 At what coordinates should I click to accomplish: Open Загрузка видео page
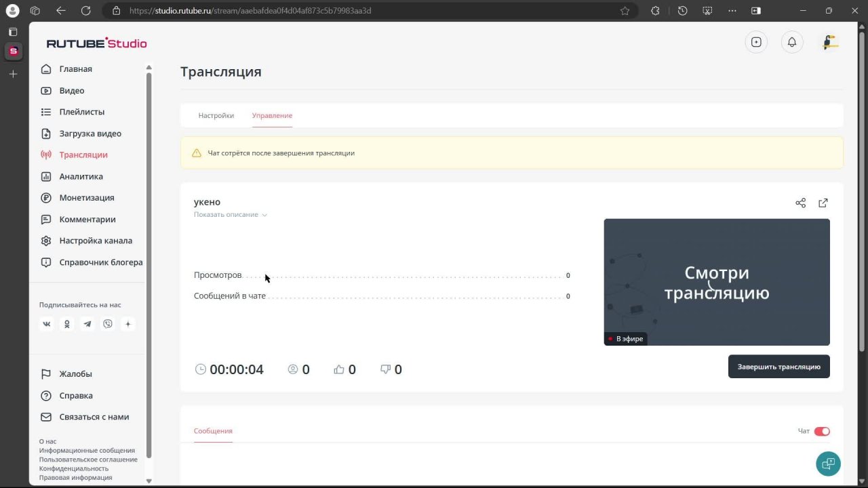tap(90, 134)
